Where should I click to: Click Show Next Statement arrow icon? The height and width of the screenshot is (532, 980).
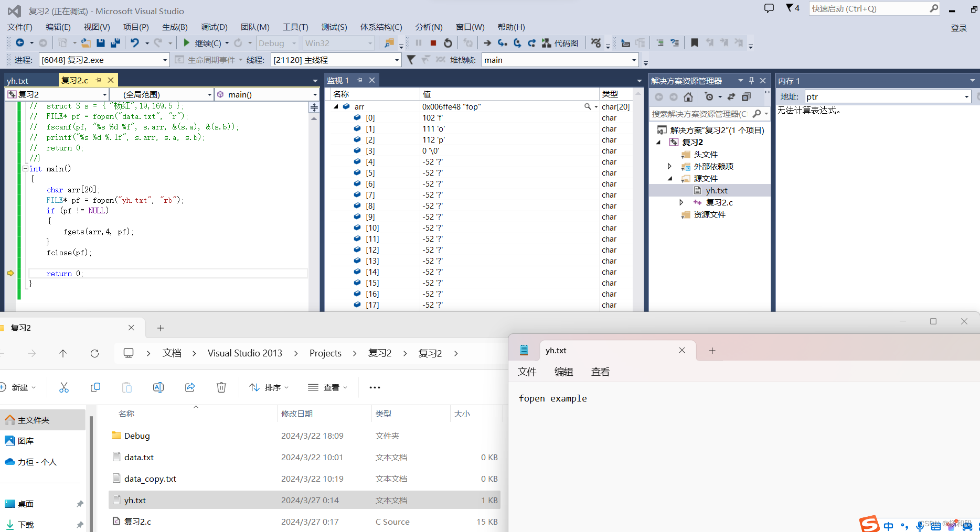coord(487,43)
